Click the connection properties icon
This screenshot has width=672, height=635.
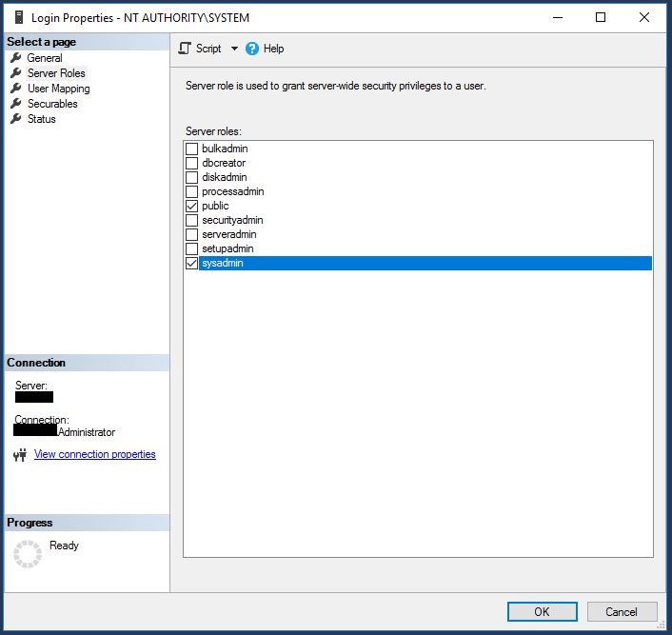coord(20,455)
